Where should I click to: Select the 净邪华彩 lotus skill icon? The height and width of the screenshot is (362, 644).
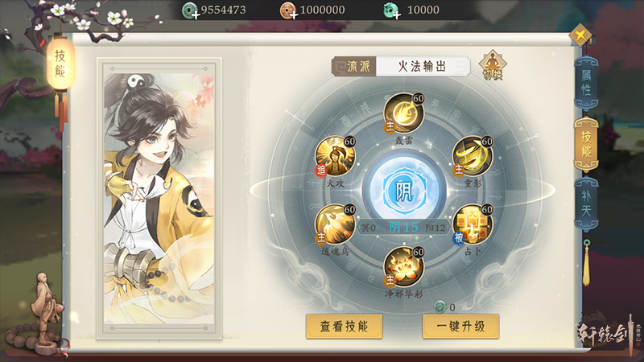coord(404,267)
